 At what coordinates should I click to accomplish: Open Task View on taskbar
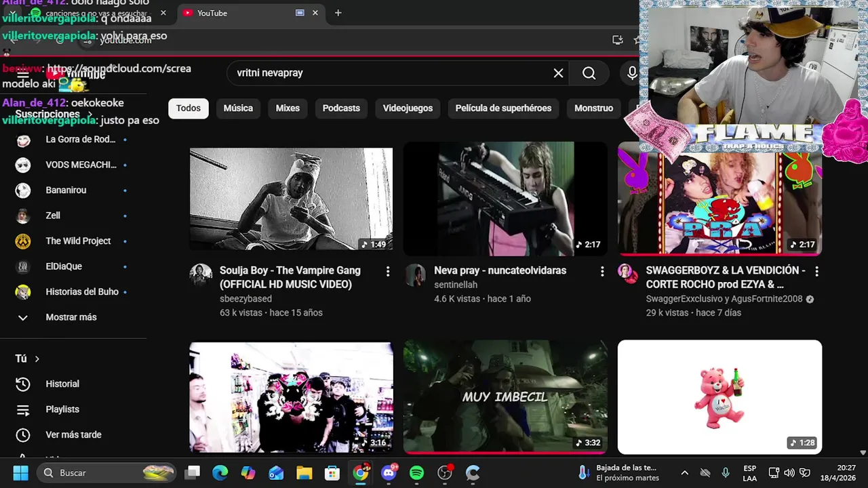tap(193, 472)
